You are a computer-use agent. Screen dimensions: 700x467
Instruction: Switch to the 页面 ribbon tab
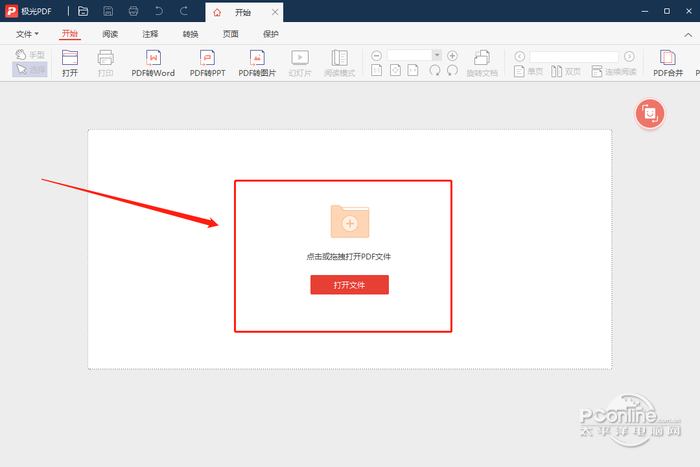pos(230,34)
